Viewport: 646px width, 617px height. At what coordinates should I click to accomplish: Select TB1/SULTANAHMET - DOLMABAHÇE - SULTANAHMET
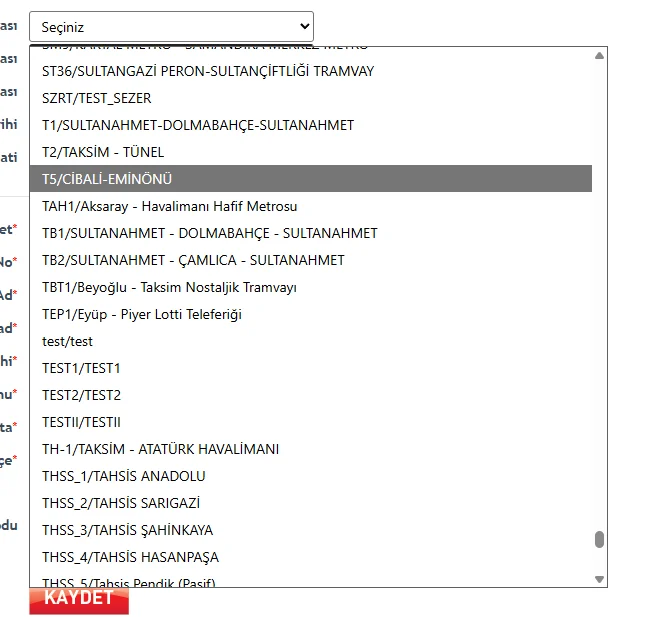click(x=210, y=233)
